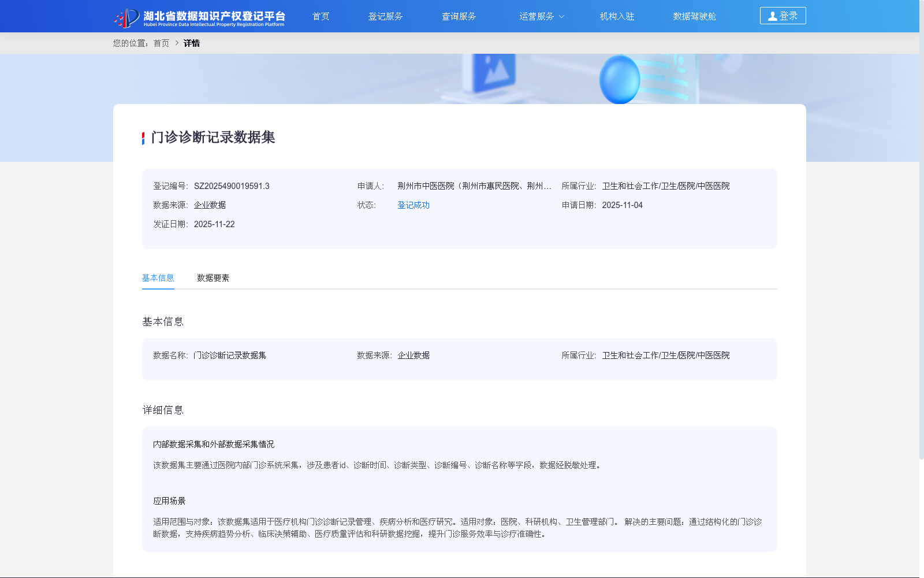Click the title 门诊诊断记录数据集
The height and width of the screenshot is (578, 924).
[x=213, y=138]
